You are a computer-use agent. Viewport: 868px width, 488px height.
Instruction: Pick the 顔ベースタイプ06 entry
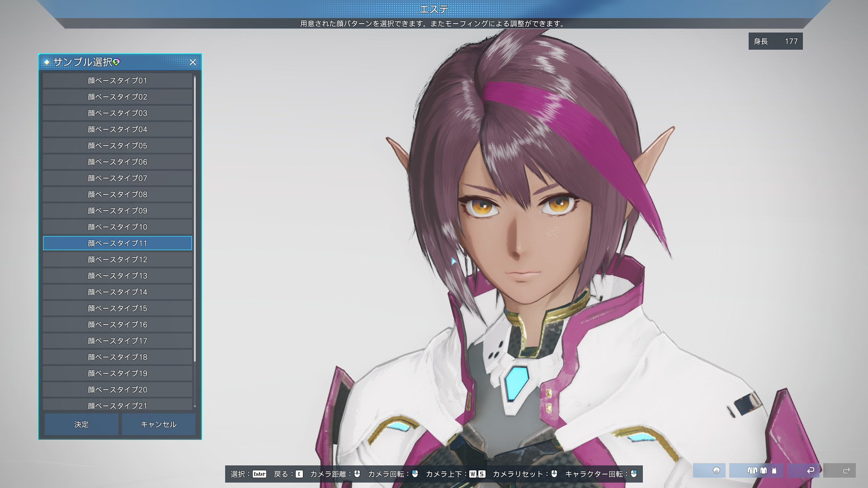point(118,162)
